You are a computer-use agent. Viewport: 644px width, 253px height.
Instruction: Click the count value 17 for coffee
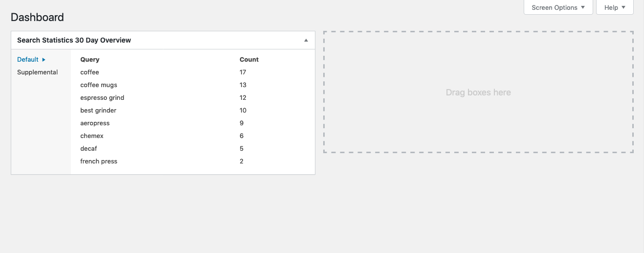pyautogui.click(x=243, y=72)
